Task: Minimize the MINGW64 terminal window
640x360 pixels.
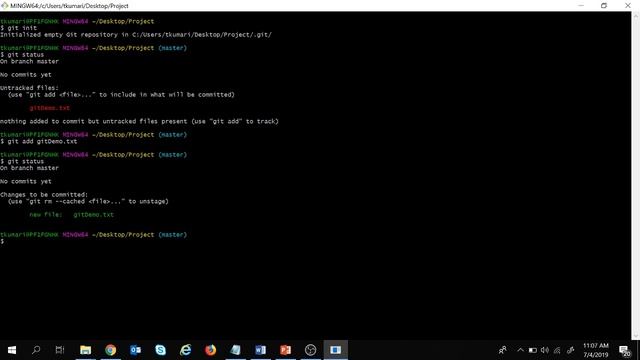Action: (x=581, y=5)
